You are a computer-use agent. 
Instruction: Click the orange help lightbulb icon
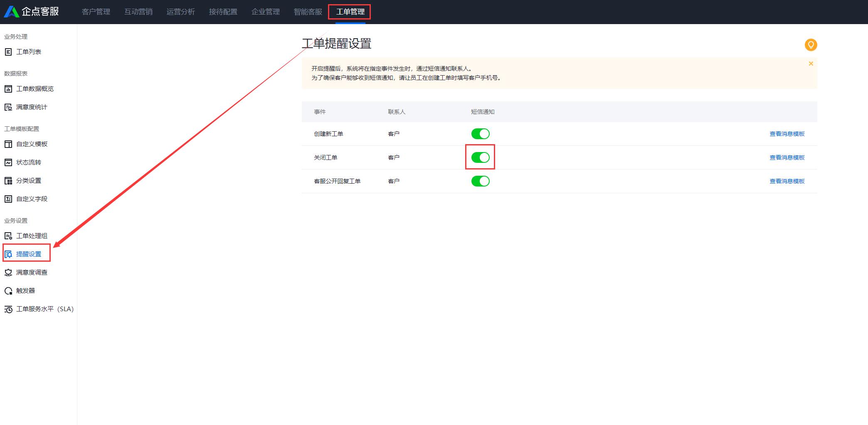click(810, 45)
